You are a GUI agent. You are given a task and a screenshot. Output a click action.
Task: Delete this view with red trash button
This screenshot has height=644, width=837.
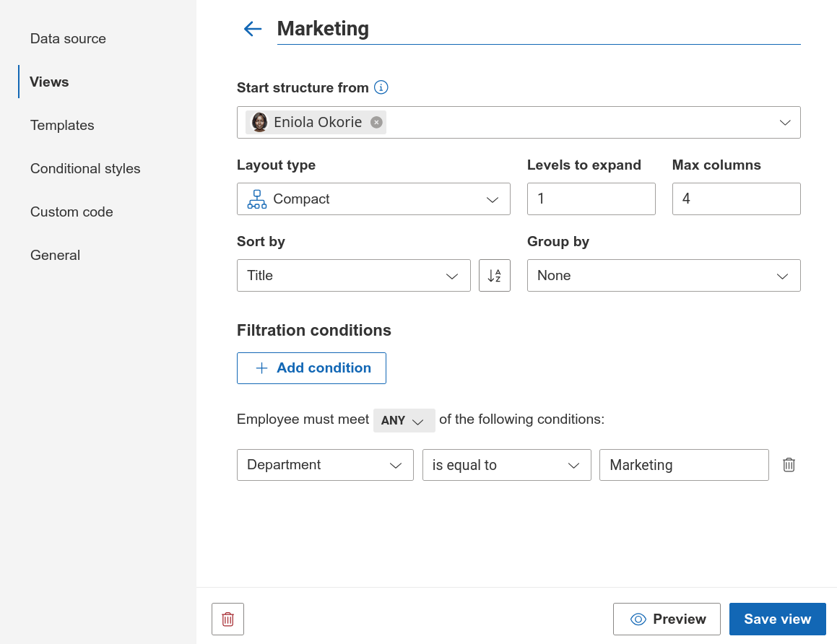click(228, 619)
